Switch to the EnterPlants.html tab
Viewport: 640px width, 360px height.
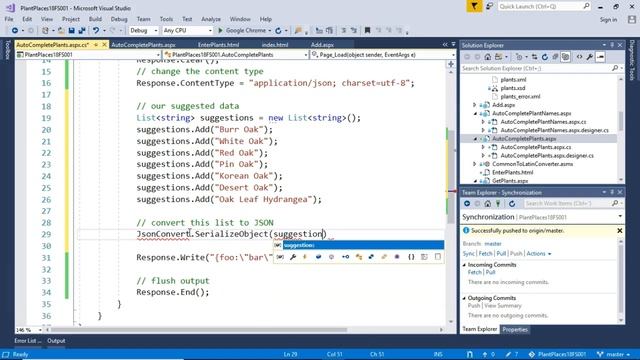pyautogui.click(x=218, y=45)
